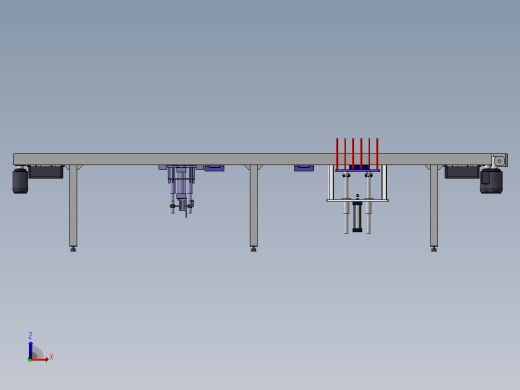The width and height of the screenshot is (520, 390).
Task: Select the black gearbox beside the left motor
Action: tap(46, 172)
